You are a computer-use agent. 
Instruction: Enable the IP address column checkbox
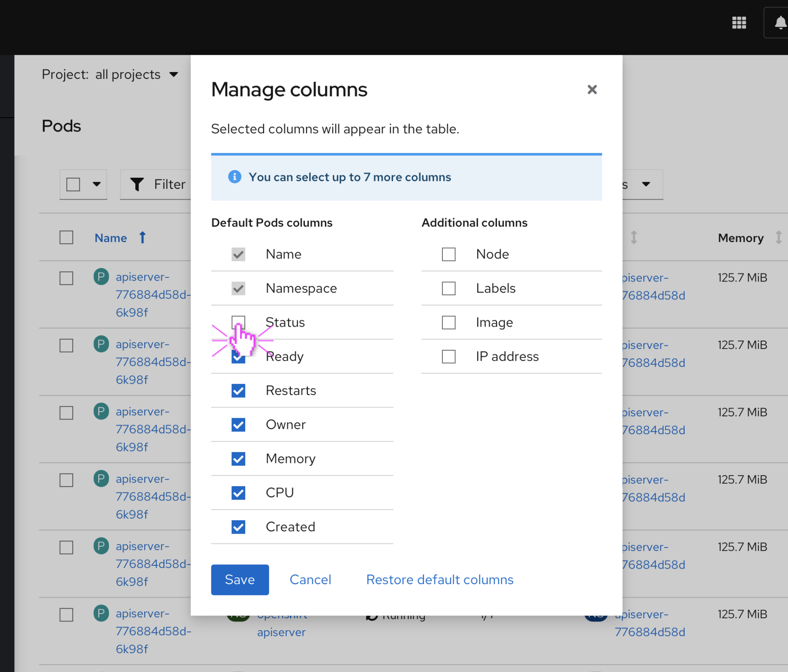tap(450, 356)
